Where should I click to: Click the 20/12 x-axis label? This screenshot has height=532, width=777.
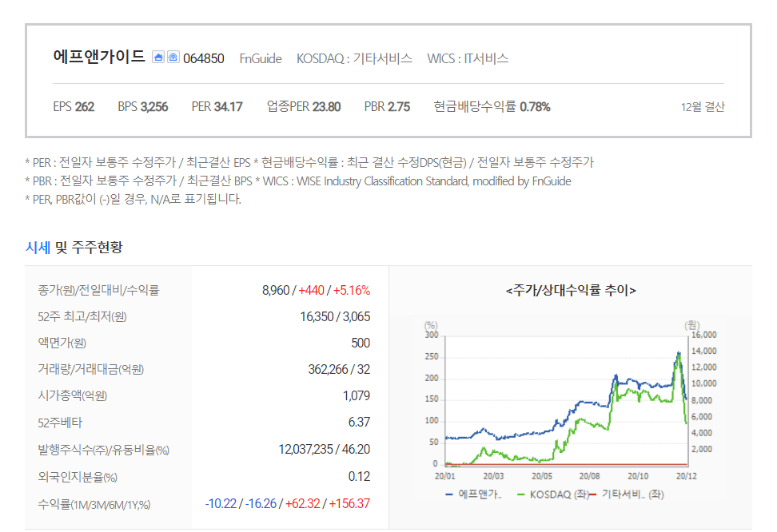[687, 476]
